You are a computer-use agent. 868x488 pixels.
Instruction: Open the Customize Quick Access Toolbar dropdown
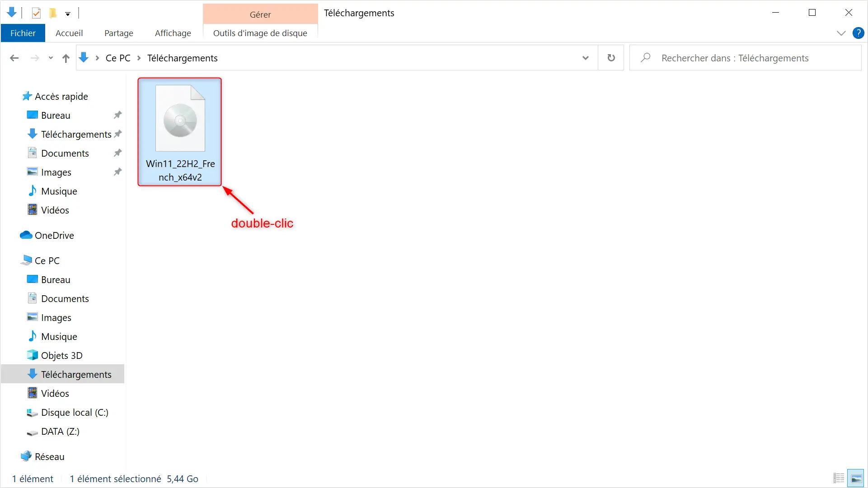pyautogui.click(x=68, y=14)
